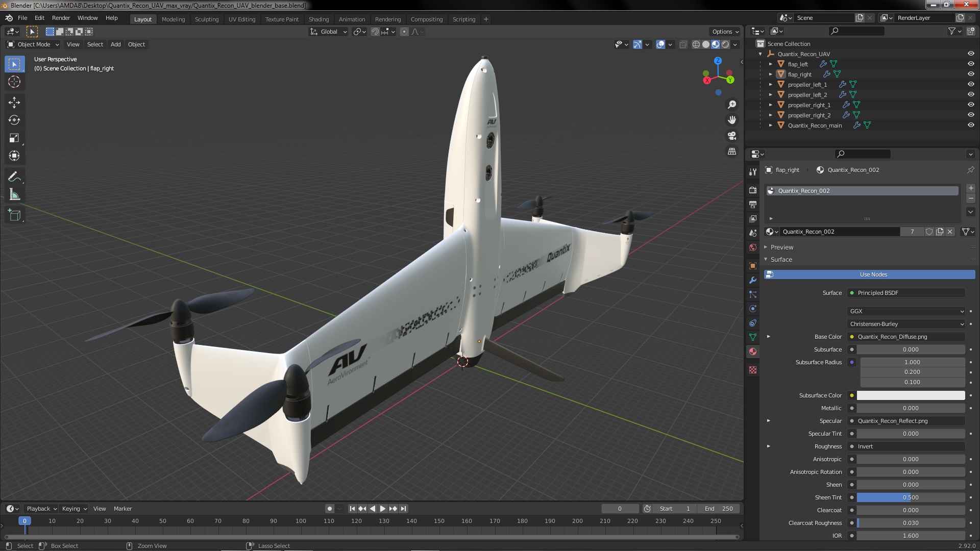Switch to the UV Editing workspace tab
This screenshot has width=980, height=551.
point(241,19)
